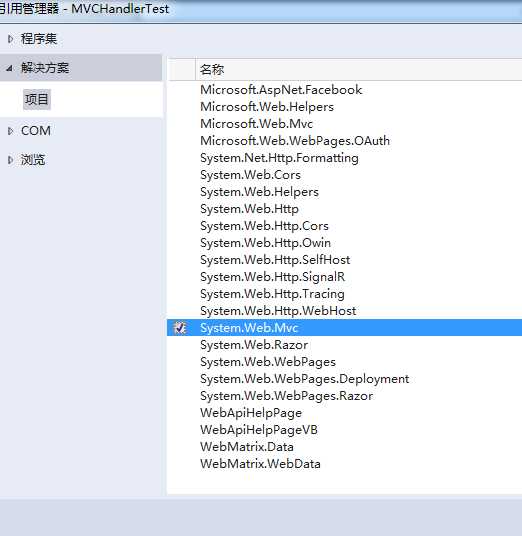Select the COM category
This screenshot has width=522, height=536.
[36, 131]
